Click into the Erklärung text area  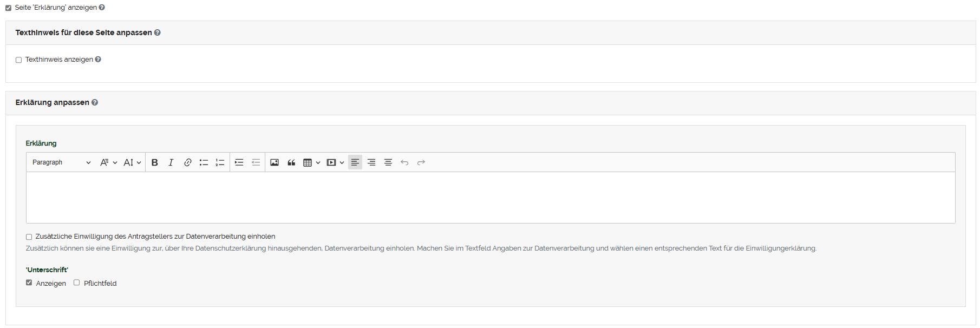coord(490,198)
